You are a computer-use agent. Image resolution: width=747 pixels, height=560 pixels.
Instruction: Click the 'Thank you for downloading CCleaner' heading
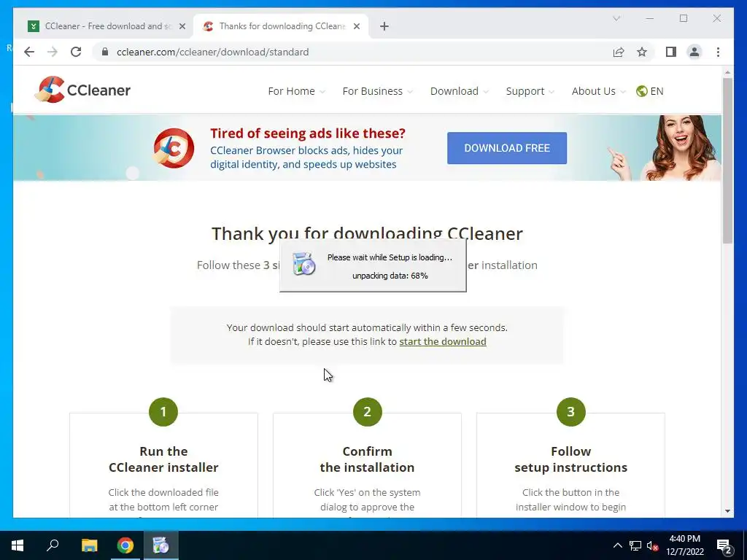[x=368, y=233]
